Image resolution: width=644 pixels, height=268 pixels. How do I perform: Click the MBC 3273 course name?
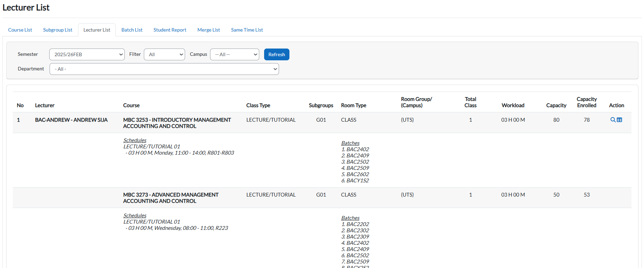click(171, 198)
